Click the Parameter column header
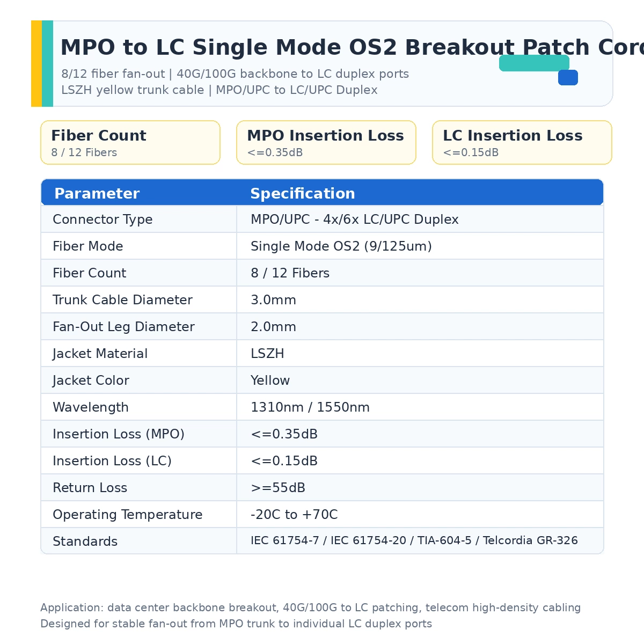Image resolution: width=644 pixels, height=644 pixels. [x=97, y=194]
